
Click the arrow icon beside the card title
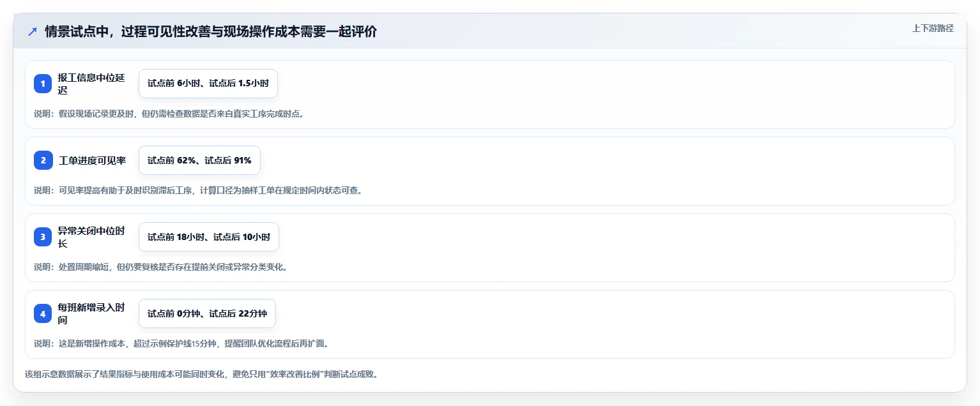(x=33, y=32)
